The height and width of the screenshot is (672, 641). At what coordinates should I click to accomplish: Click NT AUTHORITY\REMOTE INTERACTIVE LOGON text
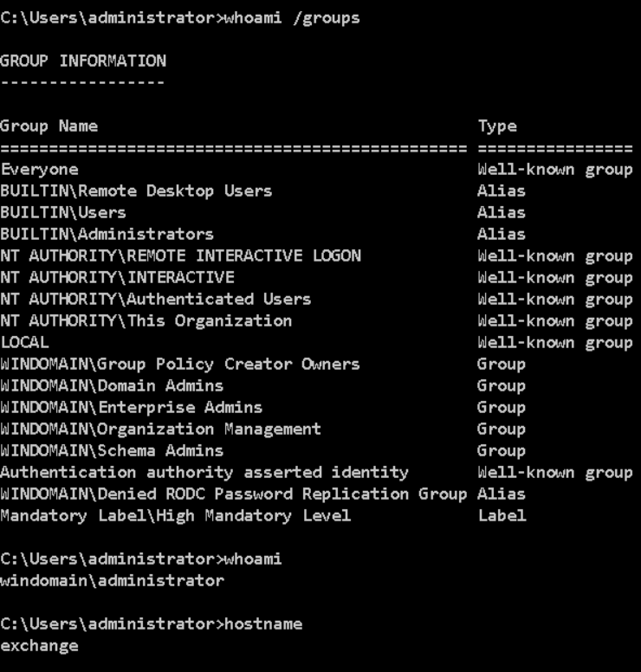click(180, 255)
